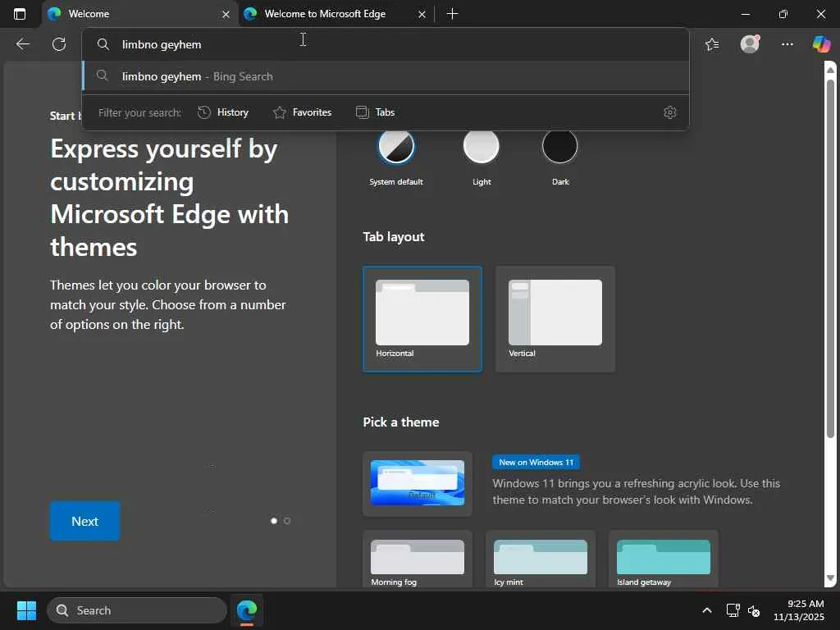Screen dimensions: 840x630
Task: Open Settings and more ellipsis menu
Action: [x=787, y=44]
